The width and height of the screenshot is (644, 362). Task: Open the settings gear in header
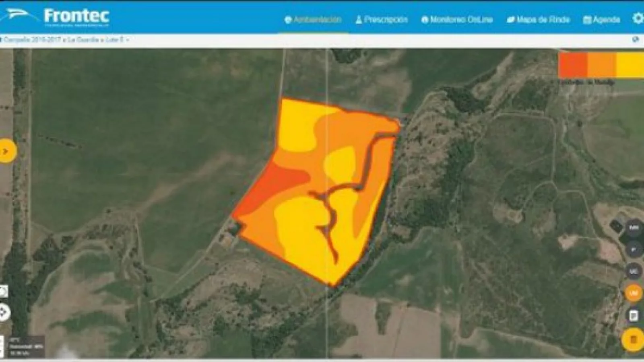(638, 19)
